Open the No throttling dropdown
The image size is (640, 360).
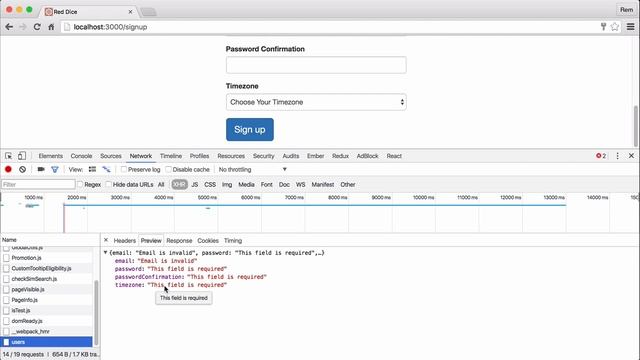click(x=252, y=169)
